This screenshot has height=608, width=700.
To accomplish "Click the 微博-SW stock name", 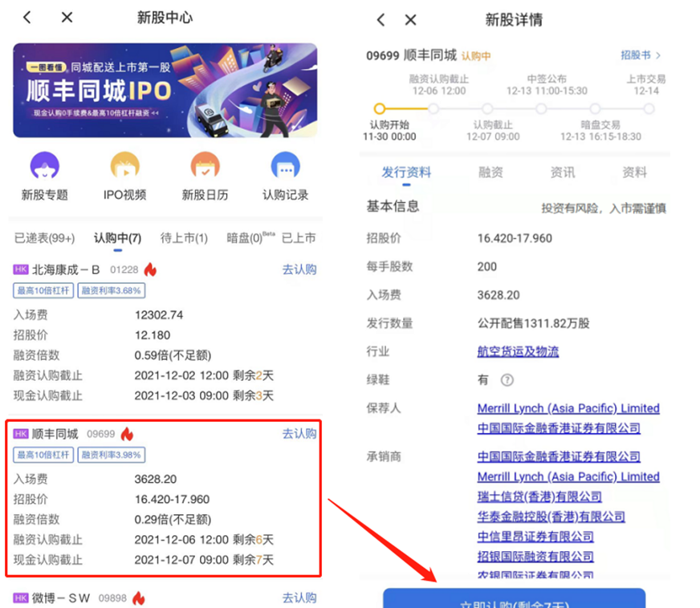I will [61, 598].
